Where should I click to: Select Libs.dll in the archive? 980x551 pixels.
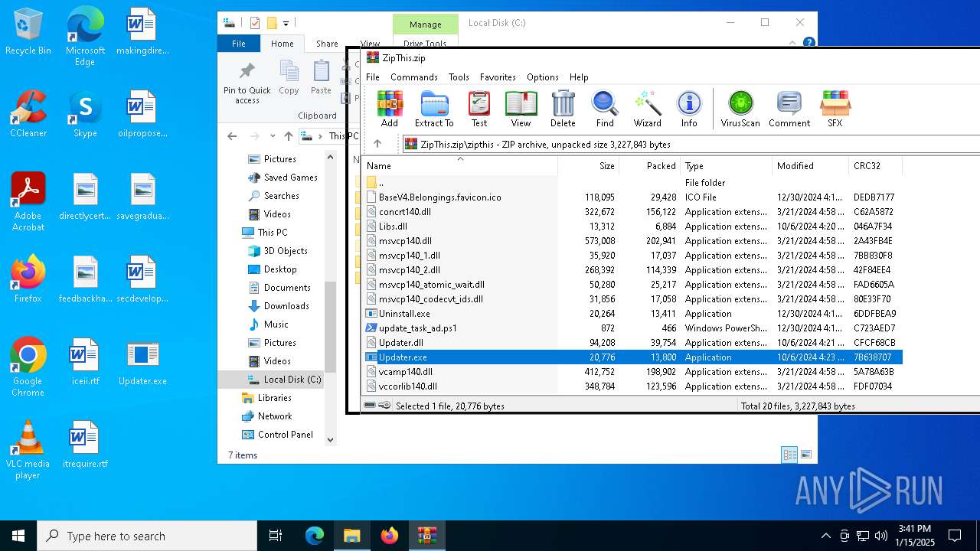point(393,227)
